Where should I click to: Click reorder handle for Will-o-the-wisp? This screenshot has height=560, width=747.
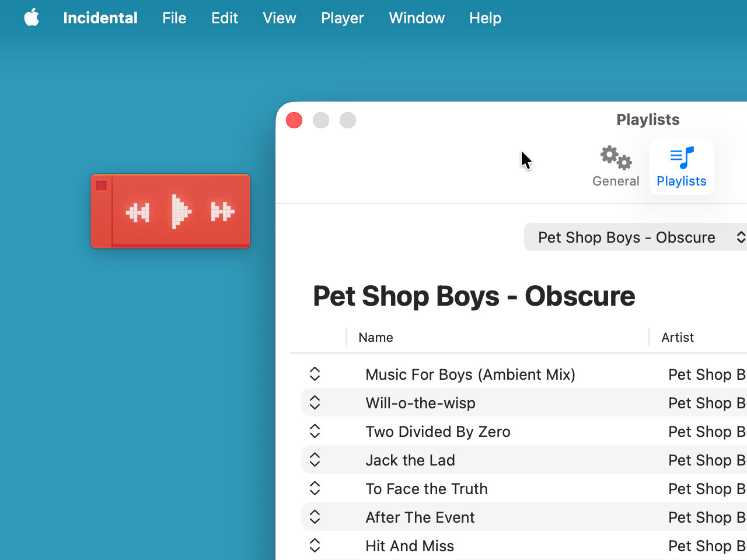tap(315, 402)
